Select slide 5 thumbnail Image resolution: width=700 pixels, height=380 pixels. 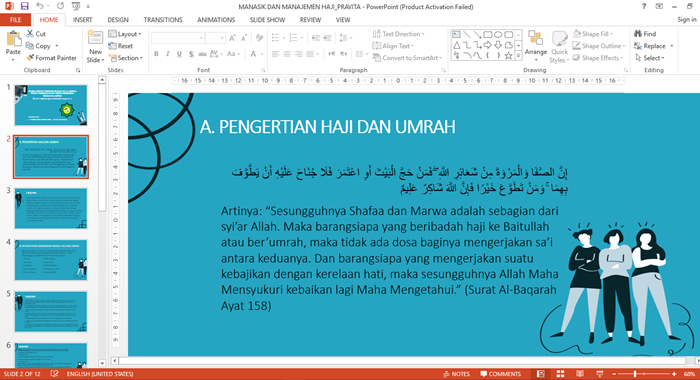pyautogui.click(x=51, y=312)
